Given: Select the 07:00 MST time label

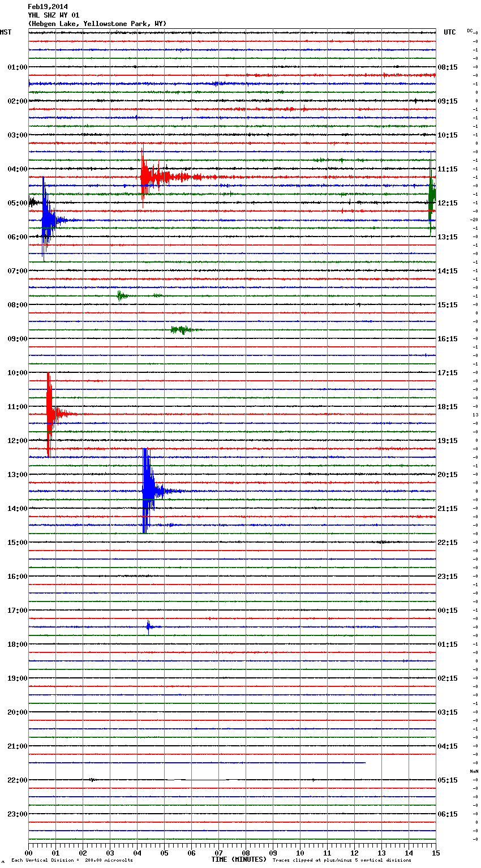Looking at the screenshot, I should click(17, 270).
